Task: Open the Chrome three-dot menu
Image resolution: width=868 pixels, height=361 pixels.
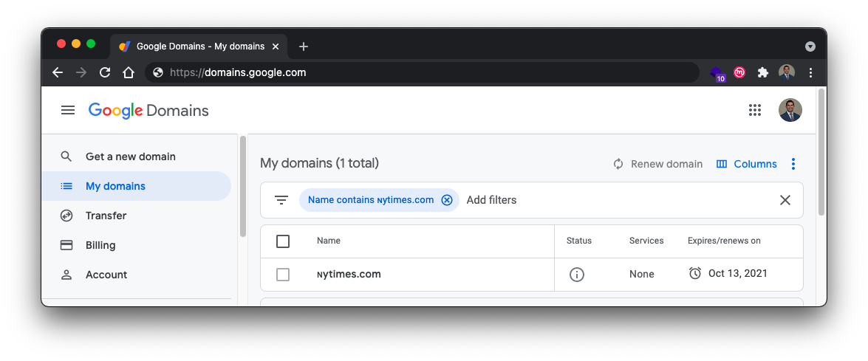Action: (810, 72)
